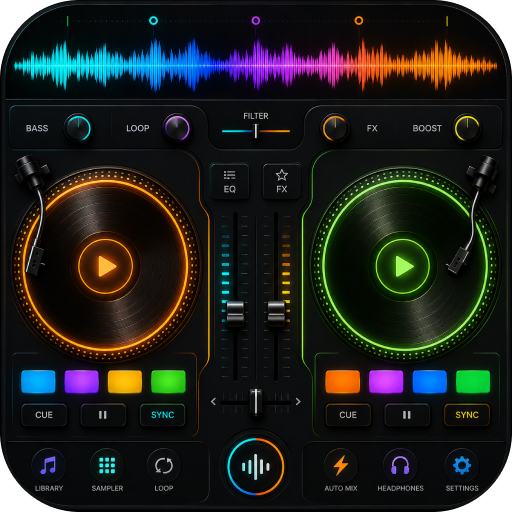Toggle SYNC on the left deck
This screenshot has width=512, height=512.
163,415
